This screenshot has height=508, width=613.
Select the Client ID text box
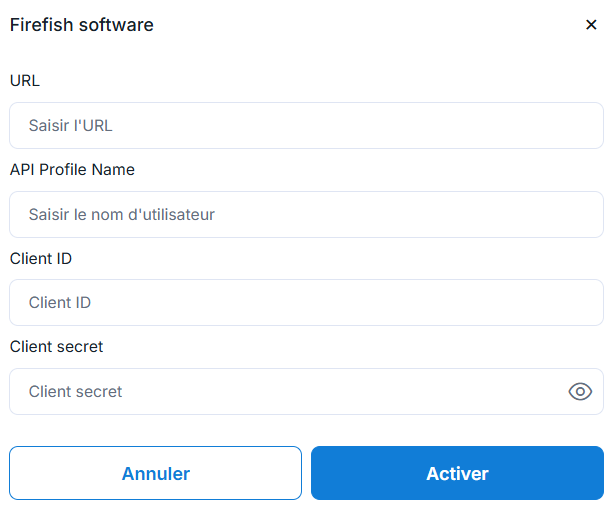coord(306,302)
